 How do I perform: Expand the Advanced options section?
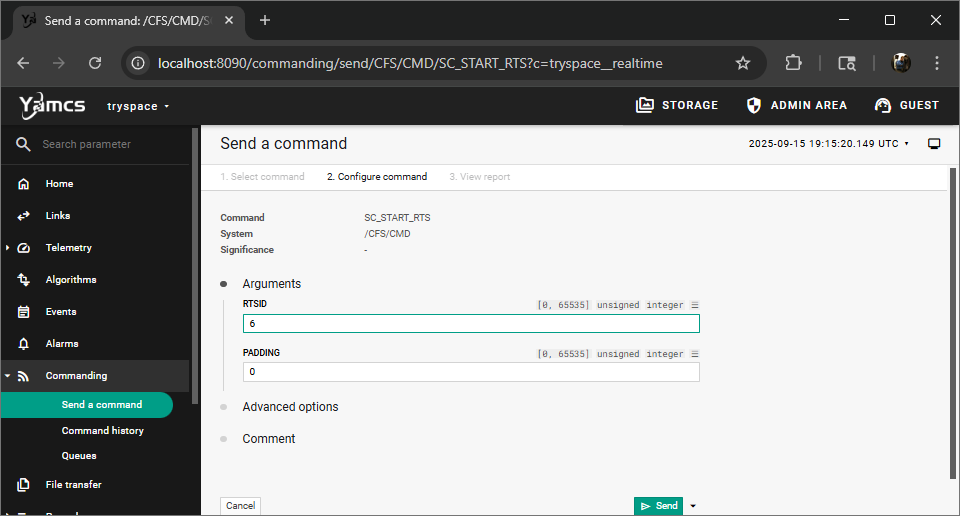(x=290, y=407)
